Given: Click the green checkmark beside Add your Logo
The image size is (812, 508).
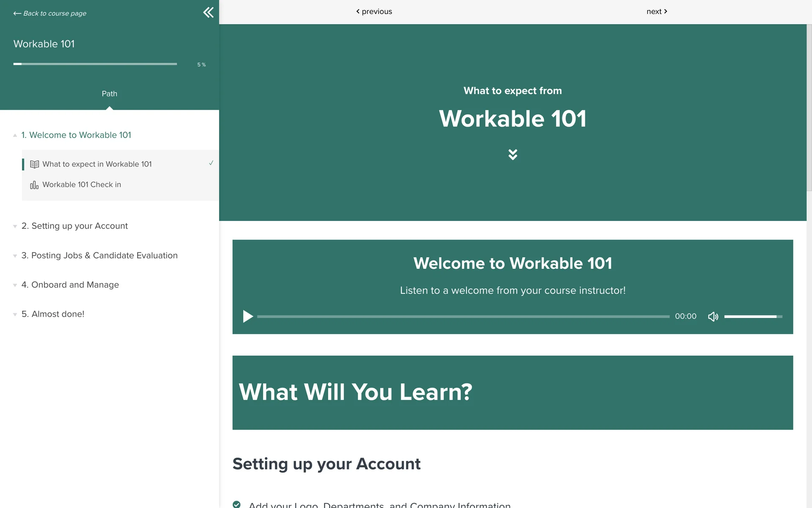Looking at the screenshot, I should pos(237,504).
